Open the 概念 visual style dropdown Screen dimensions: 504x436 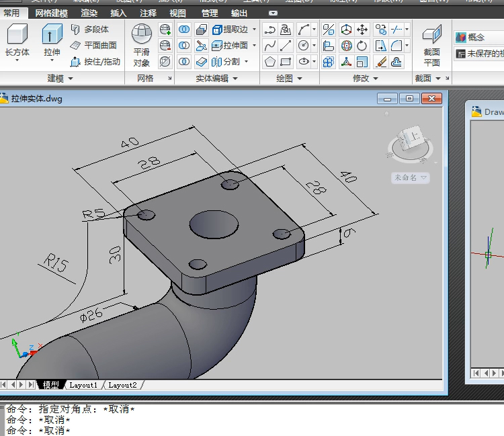coord(478,37)
